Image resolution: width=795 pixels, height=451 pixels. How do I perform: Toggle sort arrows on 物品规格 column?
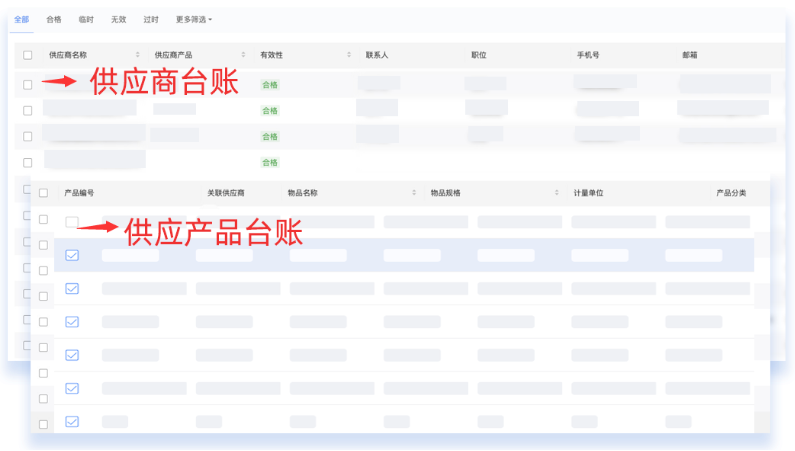click(557, 193)
